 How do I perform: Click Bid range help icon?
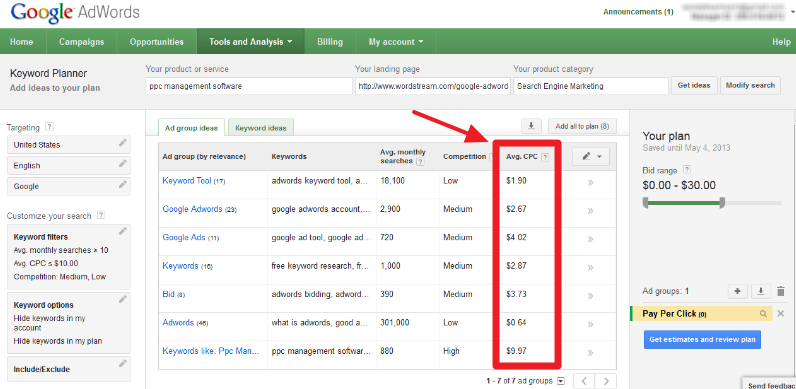[687, 170]
